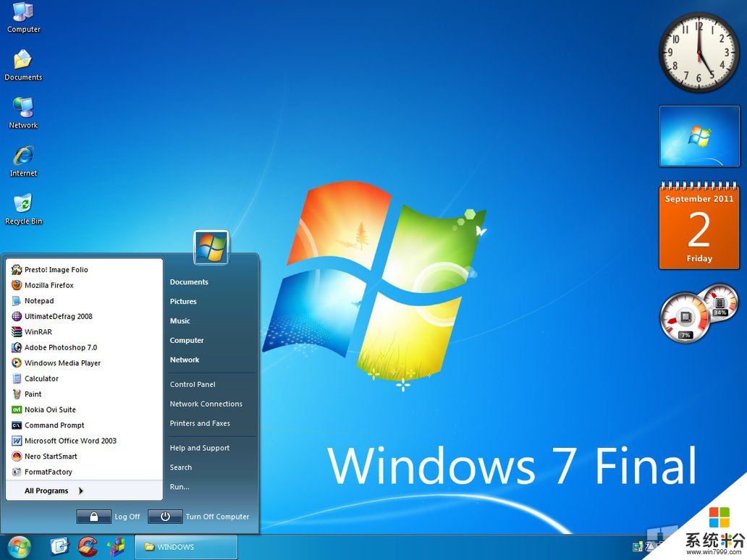Screen dimensions: 747x560
Task: Choose Computer in the Start menu right pane
Action: pos(187,341)
